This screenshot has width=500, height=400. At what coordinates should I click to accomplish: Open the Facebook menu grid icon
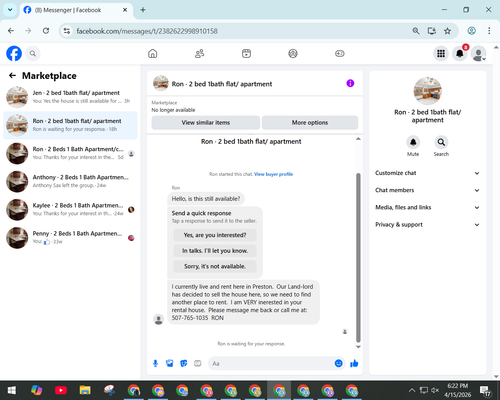point(441,53)
